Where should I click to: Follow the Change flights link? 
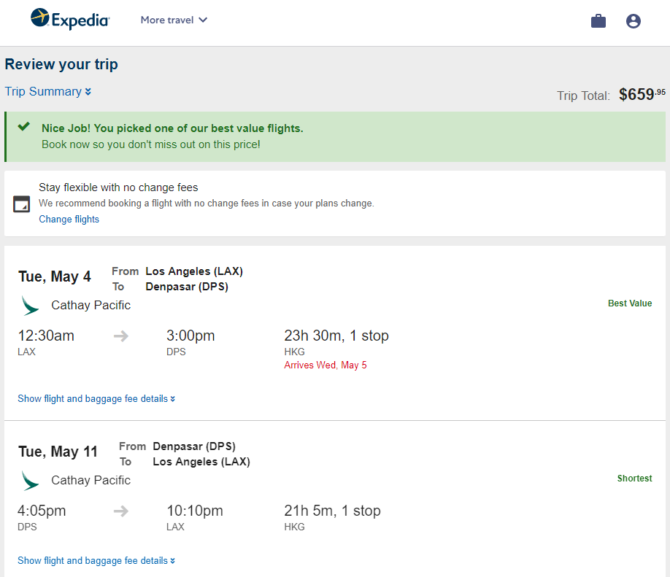tap(69, 219)
